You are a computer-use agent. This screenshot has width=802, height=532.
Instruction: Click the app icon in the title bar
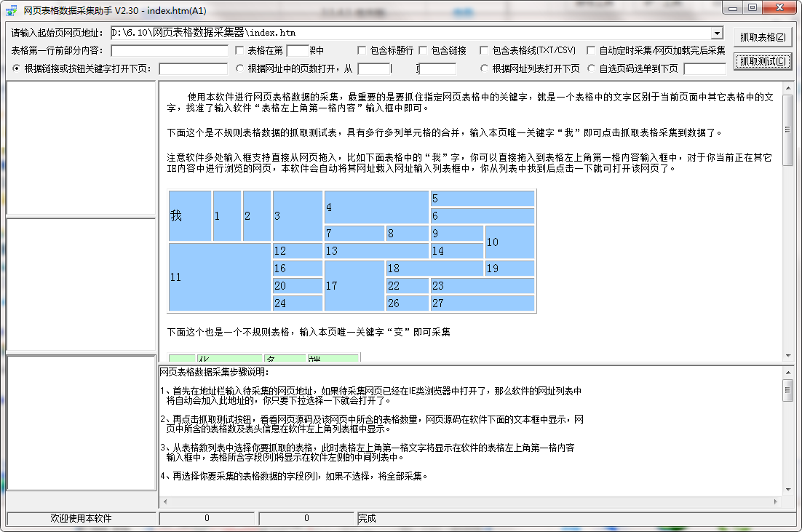point(11,8)
